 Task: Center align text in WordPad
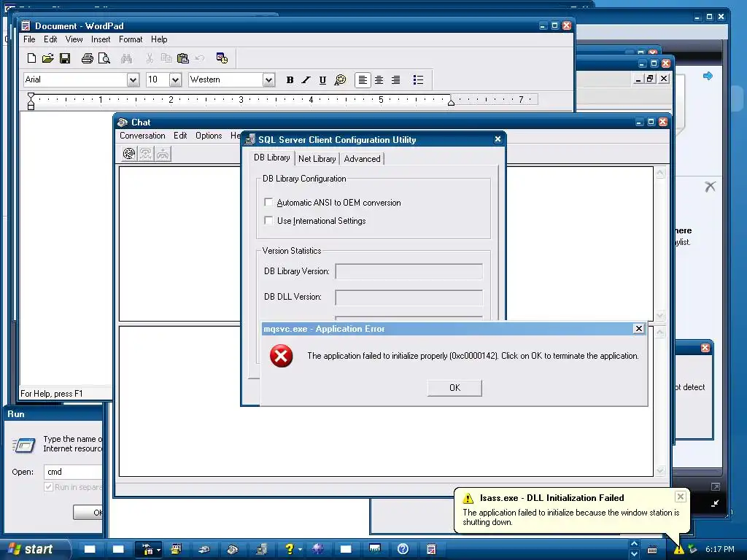[x=379, y=80]
